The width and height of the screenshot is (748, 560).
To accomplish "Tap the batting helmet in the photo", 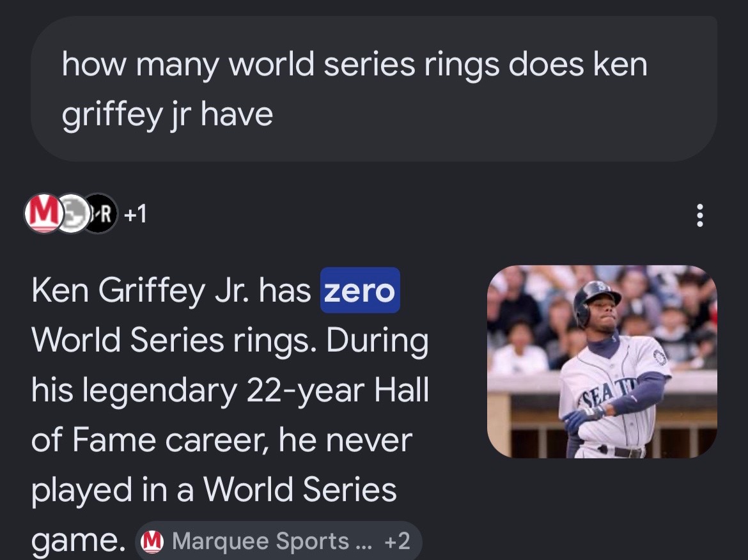I will (x=595, y=300).
